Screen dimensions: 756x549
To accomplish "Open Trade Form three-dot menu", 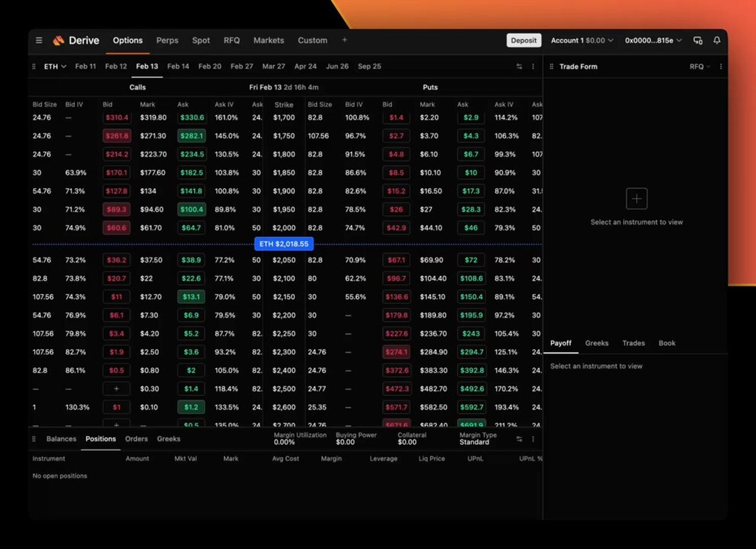I will [721, 66].
